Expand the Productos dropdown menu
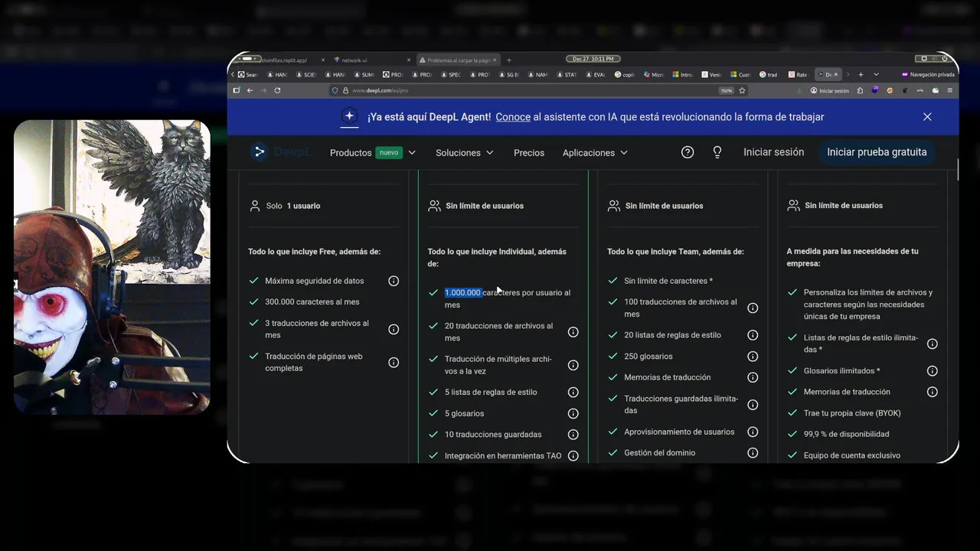 373,152
